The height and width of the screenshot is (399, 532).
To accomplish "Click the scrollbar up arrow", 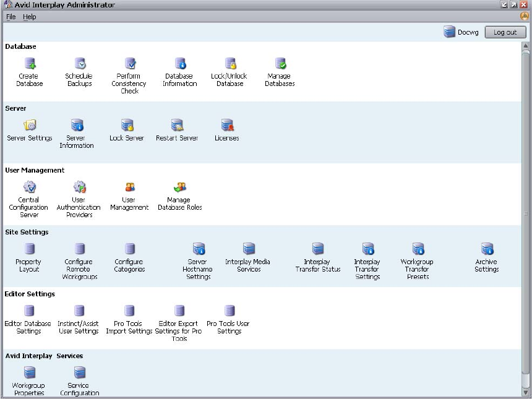I will (526, 46).
